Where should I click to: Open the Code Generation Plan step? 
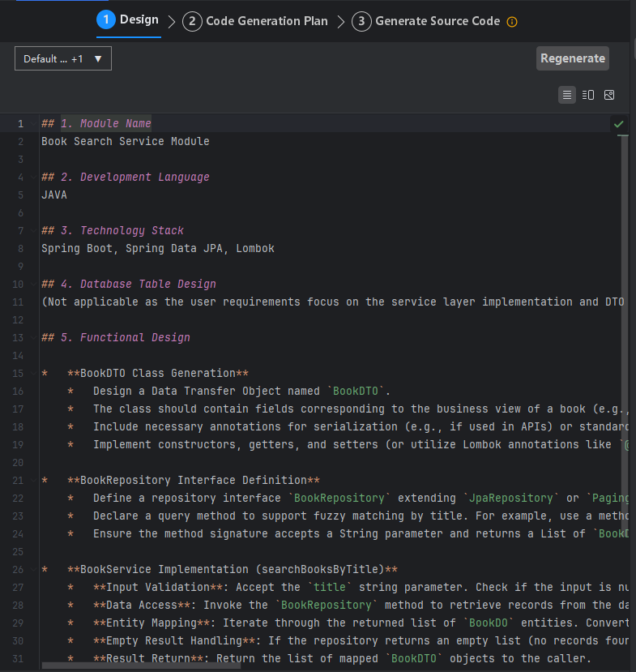267,21
